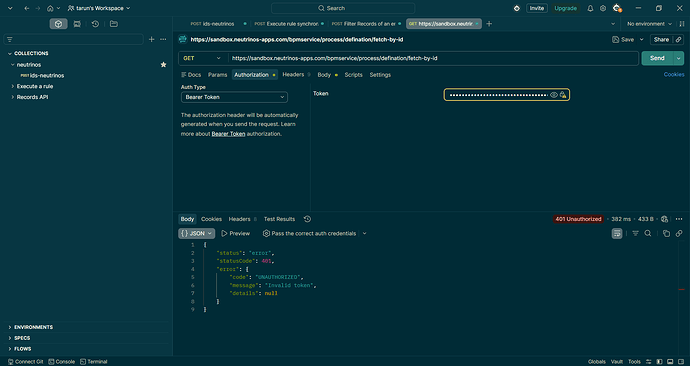Toggle the sidebar layout icon in status bar
The height and width of the screenshot is (366, 690).
659,362
